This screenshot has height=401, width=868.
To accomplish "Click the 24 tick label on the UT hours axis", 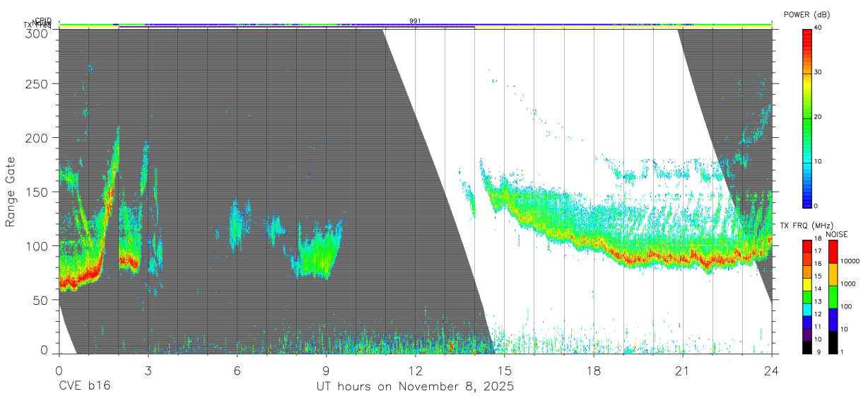I will tap(772, 370).
